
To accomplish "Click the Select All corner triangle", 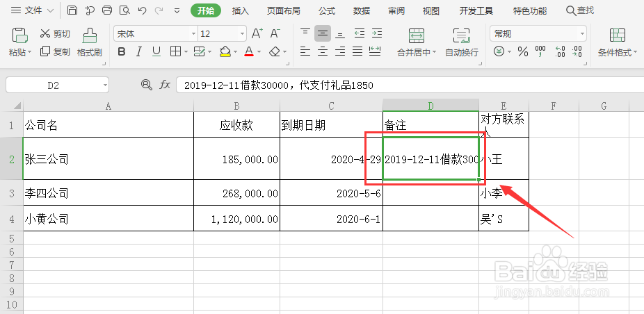I will pyautogui.click(x=17, y=106).
